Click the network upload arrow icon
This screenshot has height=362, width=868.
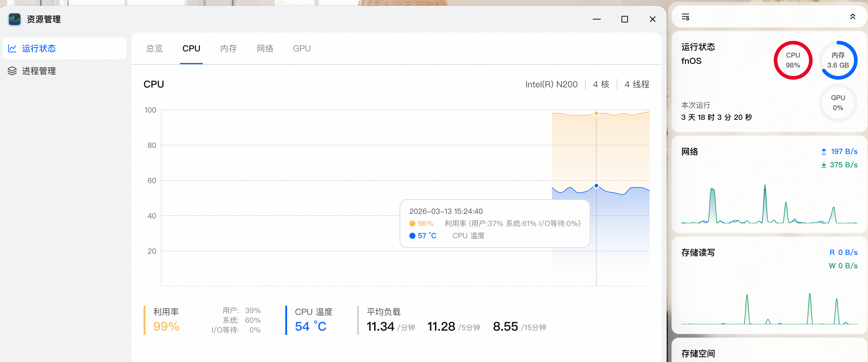pos(824,151)
